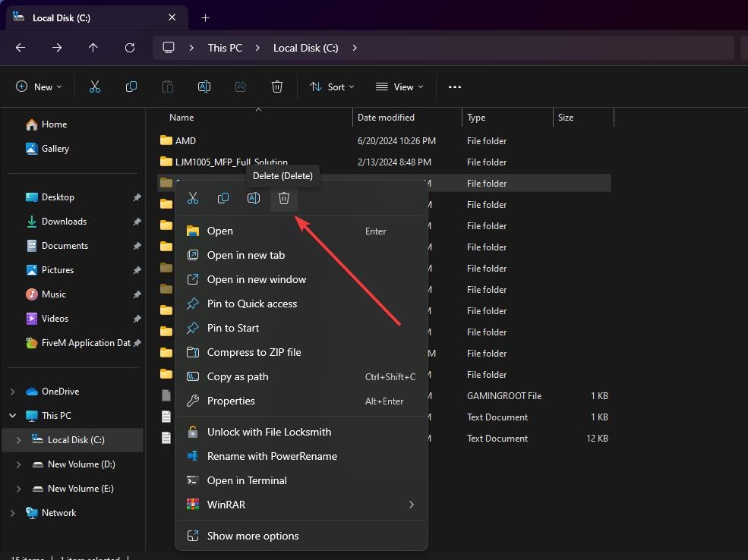Open Gallery in the navigation pane
748x560 pixels.
pos(47,149)
